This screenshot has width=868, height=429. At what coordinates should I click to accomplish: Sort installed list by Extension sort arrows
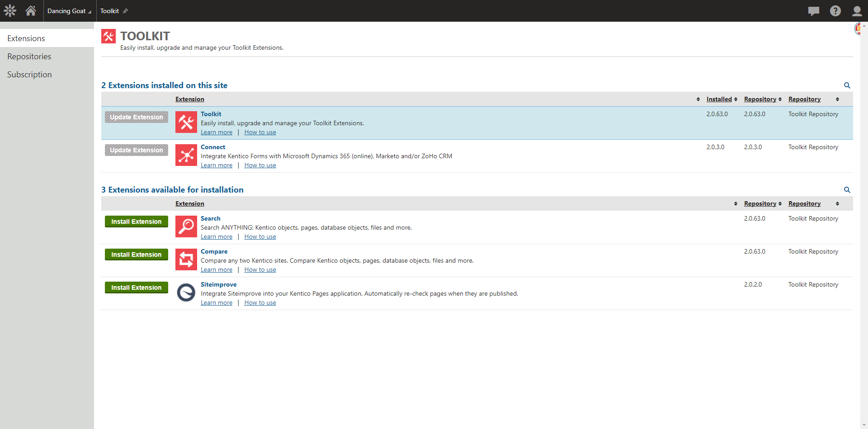tap(698, 99)
